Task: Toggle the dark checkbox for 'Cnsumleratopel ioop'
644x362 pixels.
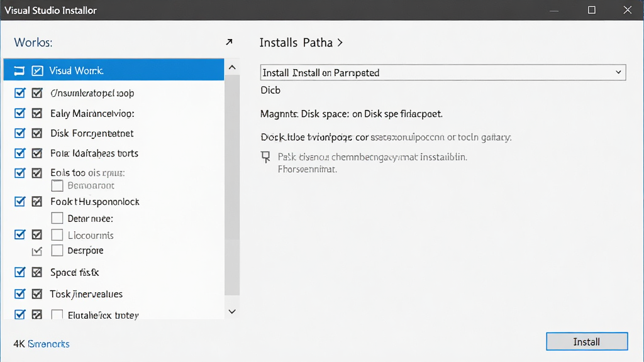Action: click(37, 93)
